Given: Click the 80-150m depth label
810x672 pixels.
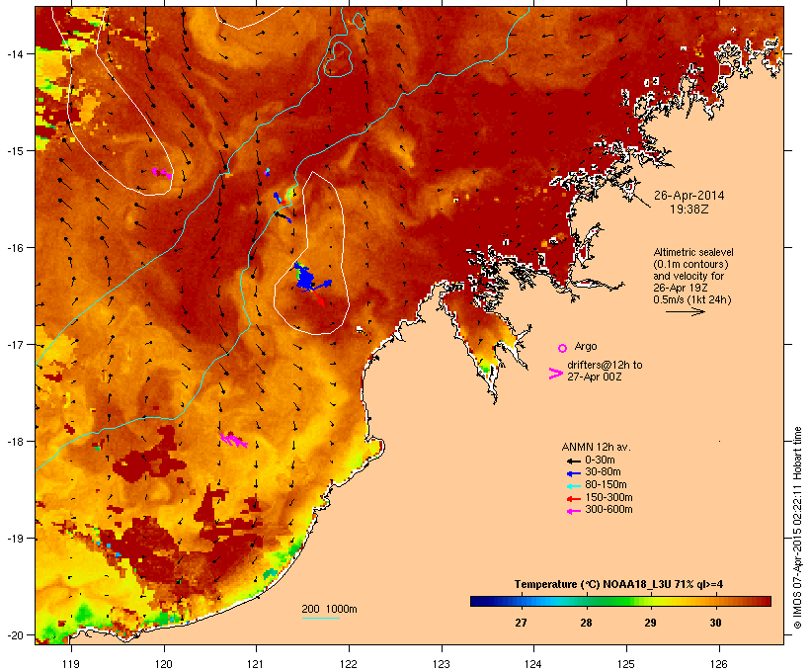Looking at the screenshot, I should coord(606,485).
